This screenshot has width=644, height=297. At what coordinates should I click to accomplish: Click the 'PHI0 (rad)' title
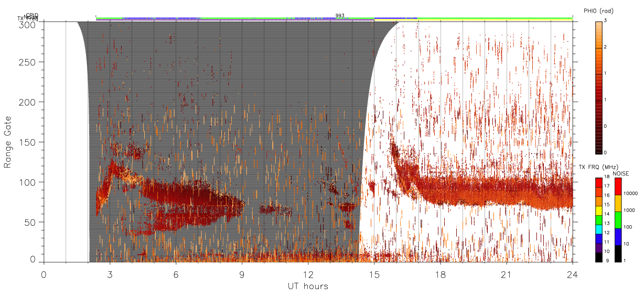(x=598, y=11)
